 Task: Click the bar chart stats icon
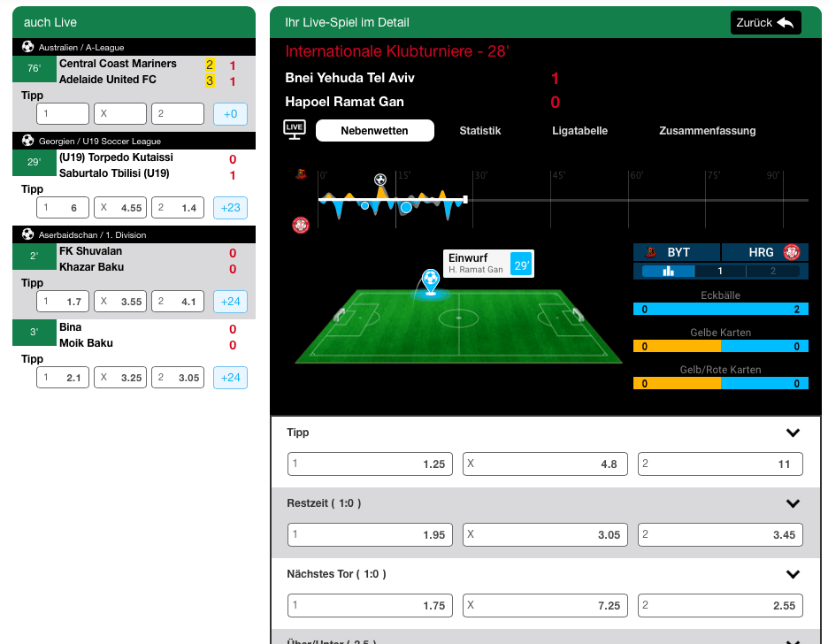[x=669, y=271]
